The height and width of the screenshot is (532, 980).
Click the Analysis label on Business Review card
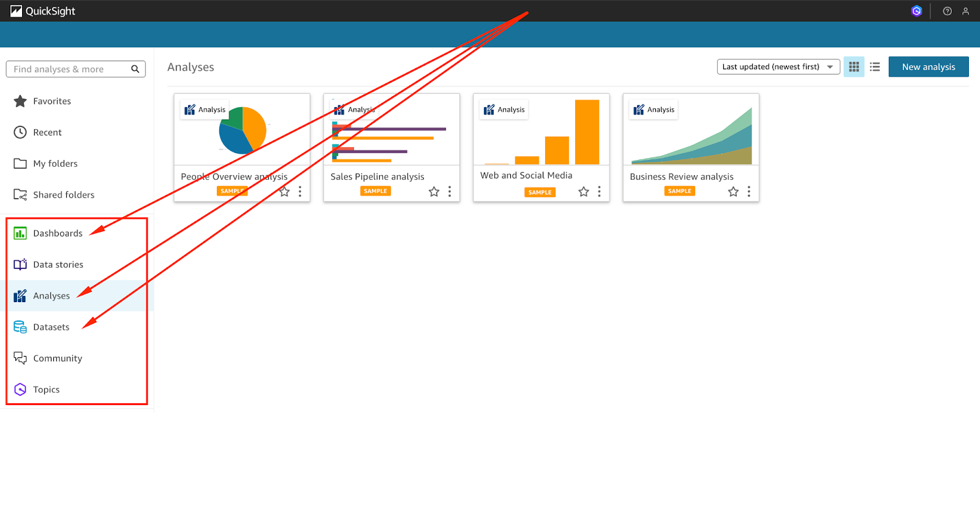pyautogui.click(x=654, y=110)
